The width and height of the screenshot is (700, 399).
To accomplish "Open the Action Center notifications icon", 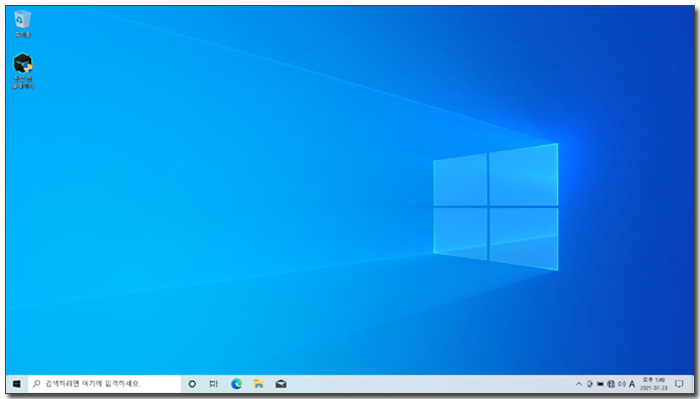I will click(679, 384).
